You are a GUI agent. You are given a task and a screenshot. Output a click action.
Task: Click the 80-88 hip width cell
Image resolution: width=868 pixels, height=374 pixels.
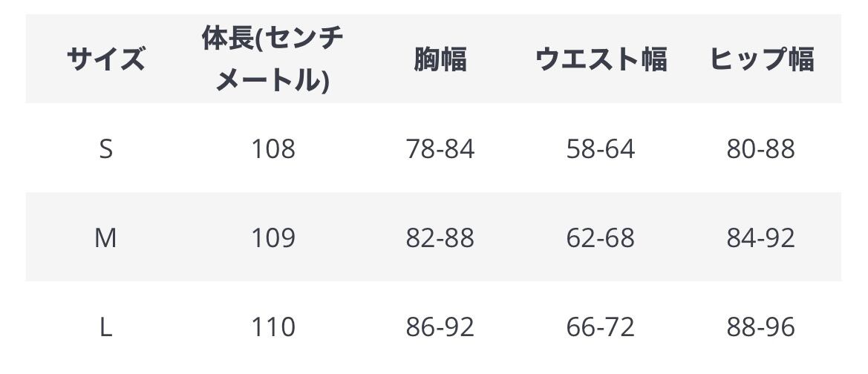[761, 149]
